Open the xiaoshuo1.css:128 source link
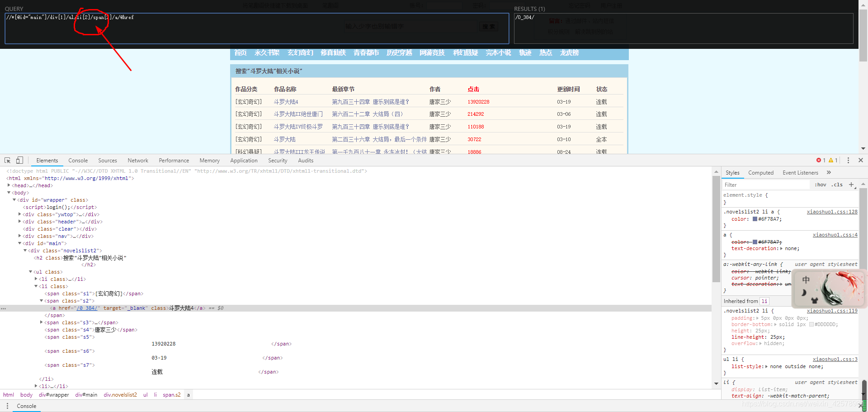Image resolution: width=868 pixels, height=412 pixels. click(x=832, y=212)
